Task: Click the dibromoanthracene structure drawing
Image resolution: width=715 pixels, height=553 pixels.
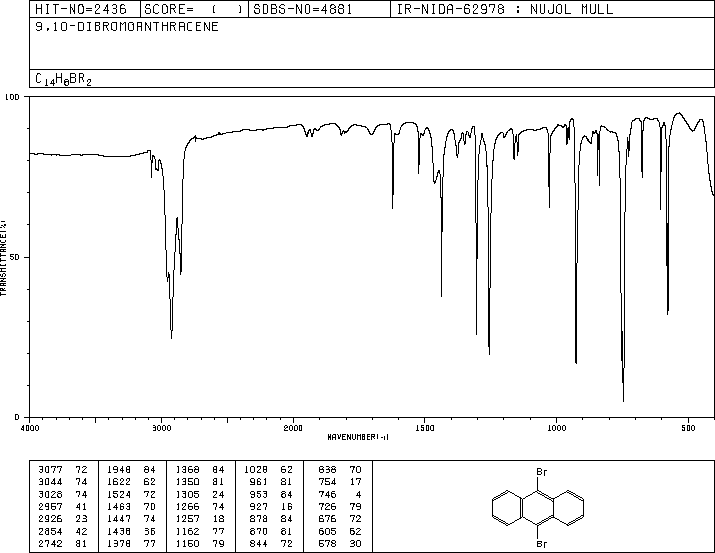Action: (x=538, y=507)
